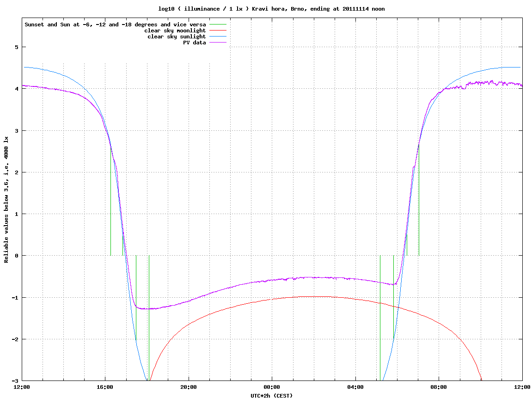Click the y-axis tick label 4
Screen dimensions: 532x399
pos(17,89)
